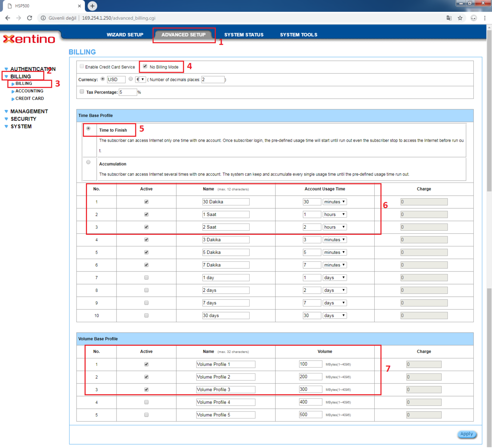Bookmark this page with star icon
The width and height of the screenshot is (492, 448).
[x=460, y=18]
